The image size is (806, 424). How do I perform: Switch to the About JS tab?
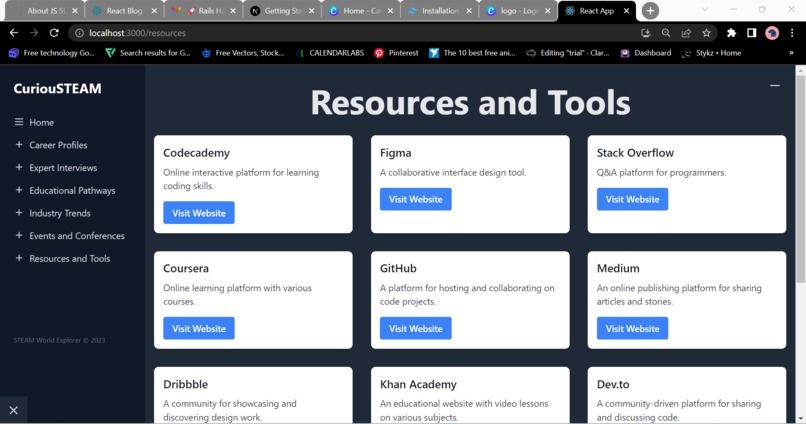pos(45,11)
